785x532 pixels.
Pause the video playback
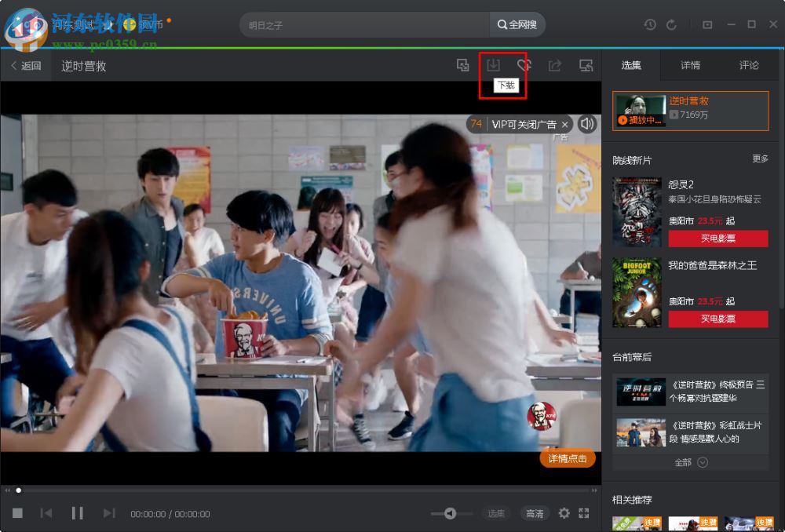click(77, 513)
